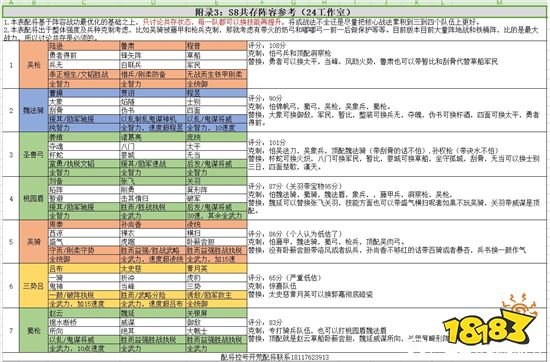
Task: Click the '一骑' skill cell under 吕布
Action: click(x=83, y=277)
